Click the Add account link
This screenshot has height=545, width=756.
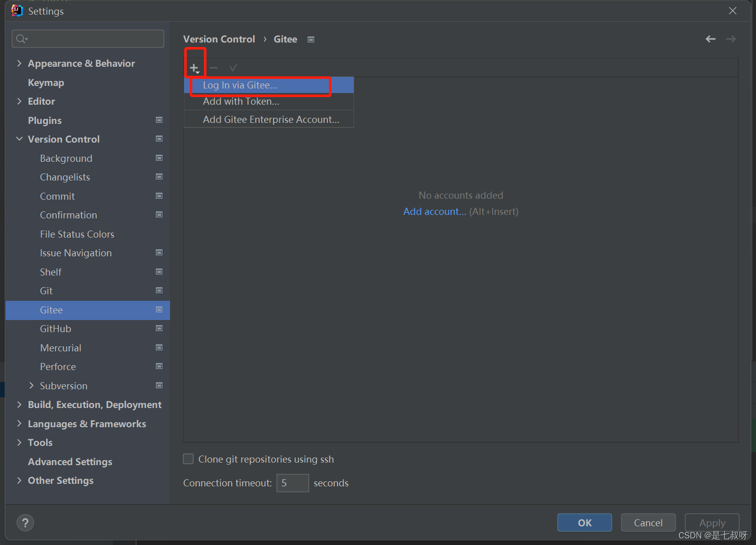(x=435, y=211)
